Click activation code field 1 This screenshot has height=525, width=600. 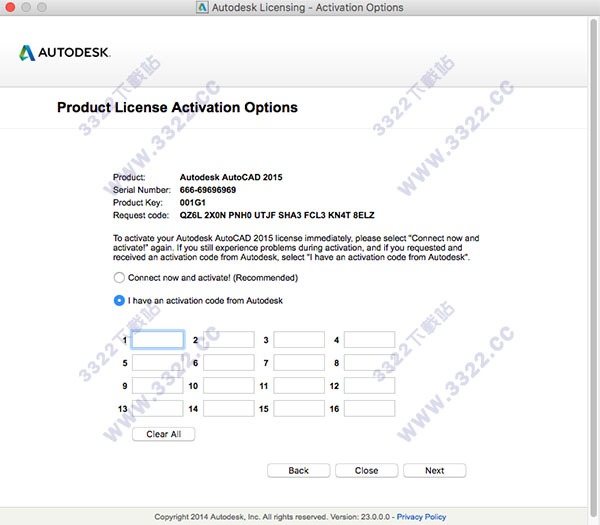pos(158,340)
